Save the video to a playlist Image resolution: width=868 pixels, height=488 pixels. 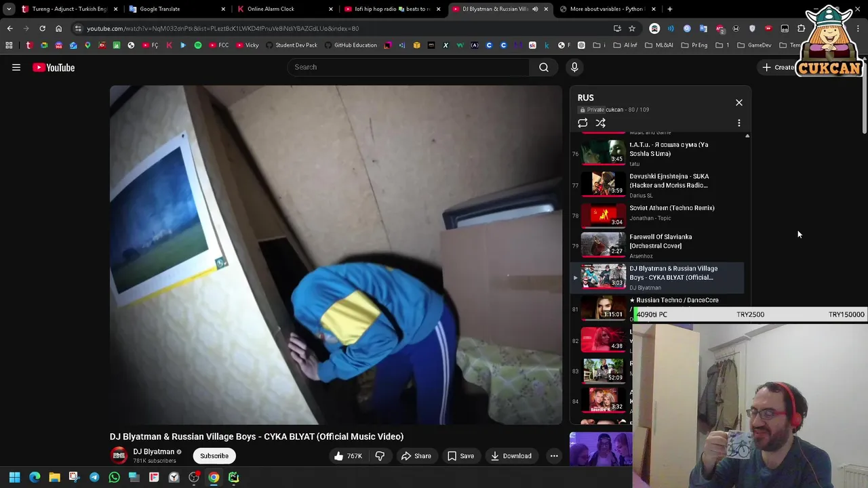click(x=460, y=456)
